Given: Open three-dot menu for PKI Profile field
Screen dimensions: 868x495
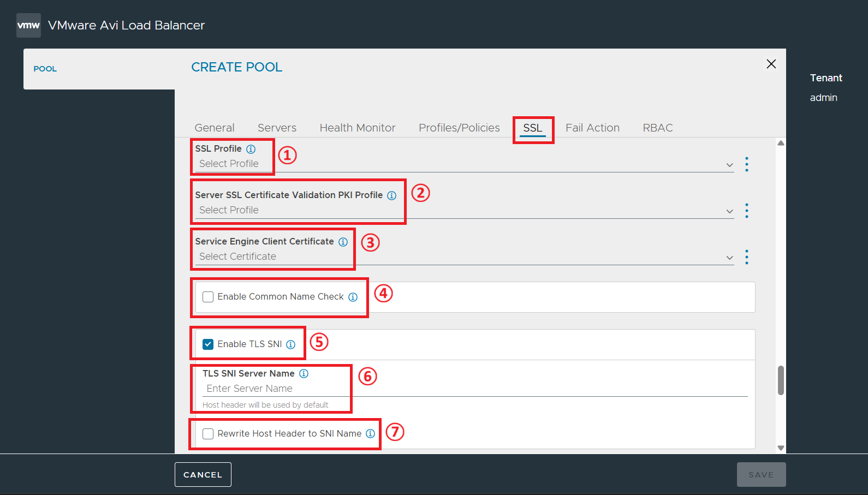Looking at the screenshot, I should (747, 211).
